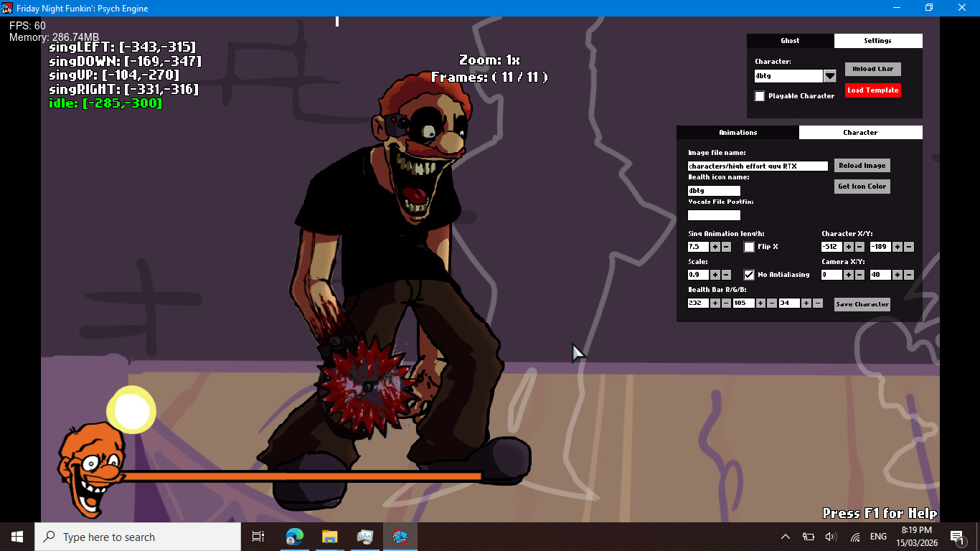Decrease Character X with minus button
Image resolution: width=980 pixels, height=551 pixels.
[x=859, y=247]
